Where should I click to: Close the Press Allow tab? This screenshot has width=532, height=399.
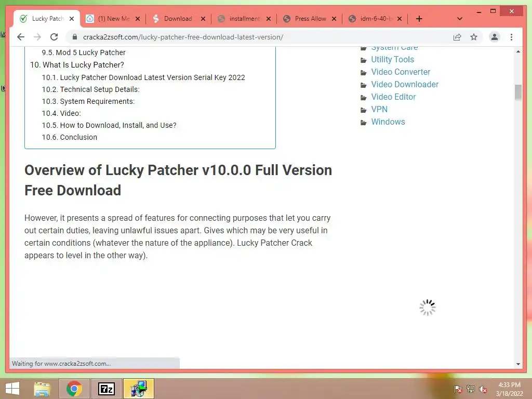[x=334, y=19]
